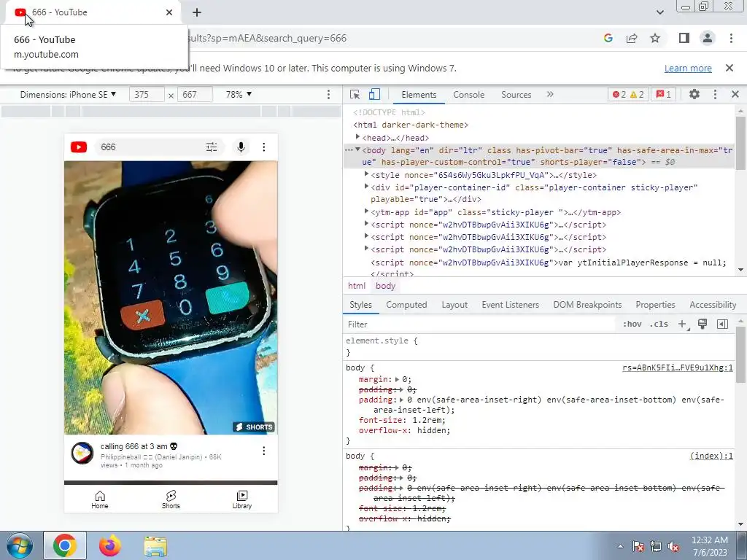Click the issues counter badge showing 1

click(664, 94)
